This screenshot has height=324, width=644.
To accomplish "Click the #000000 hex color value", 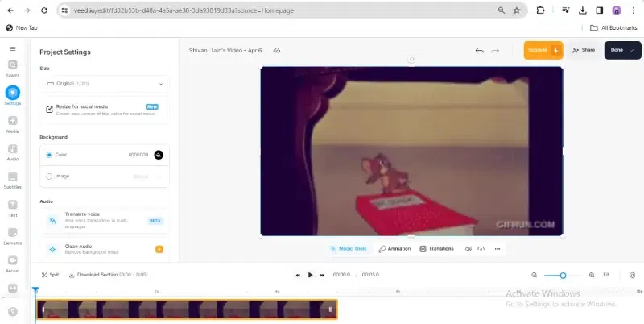I will (x=138, y=155).
